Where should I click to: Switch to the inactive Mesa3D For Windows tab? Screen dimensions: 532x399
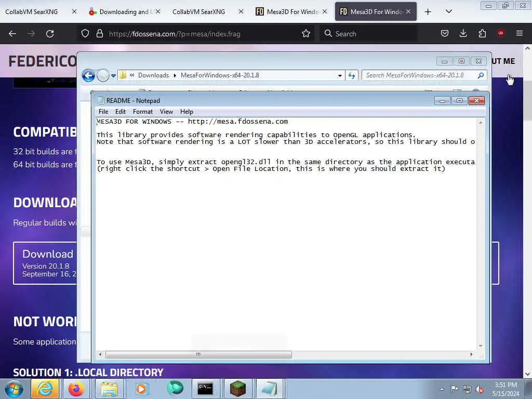click(x=288, y=11)
